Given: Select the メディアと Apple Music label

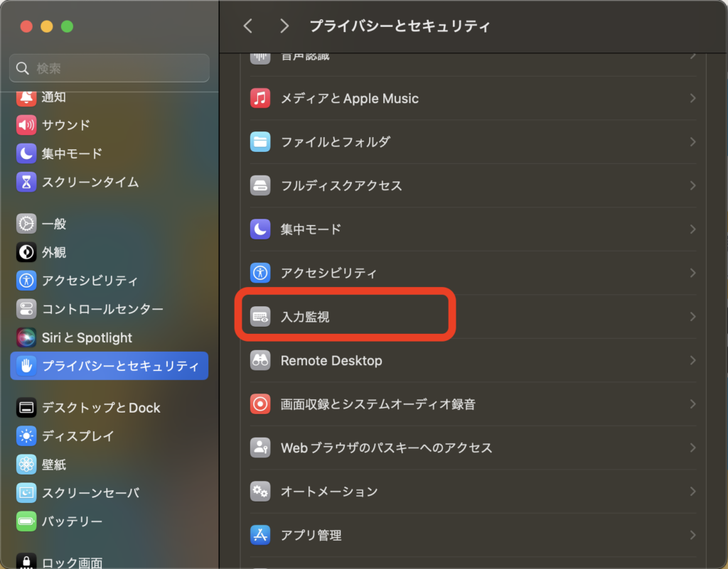Looking at the screenshot, I should (350, 98).
